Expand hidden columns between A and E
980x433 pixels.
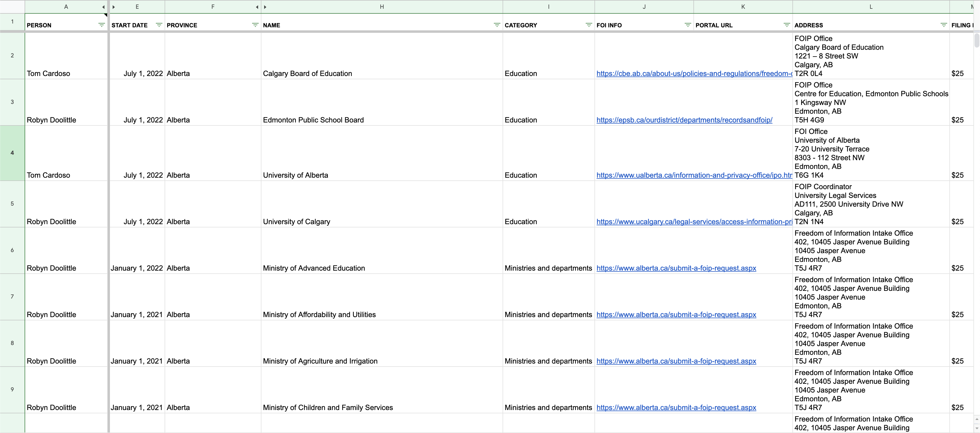[x=113, y=7]
